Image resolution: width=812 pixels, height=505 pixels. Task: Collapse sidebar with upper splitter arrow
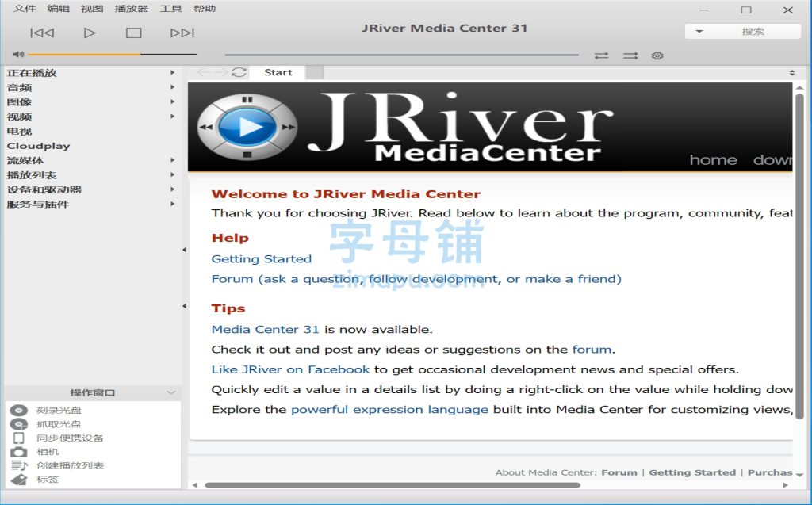[x=184, y=250]
